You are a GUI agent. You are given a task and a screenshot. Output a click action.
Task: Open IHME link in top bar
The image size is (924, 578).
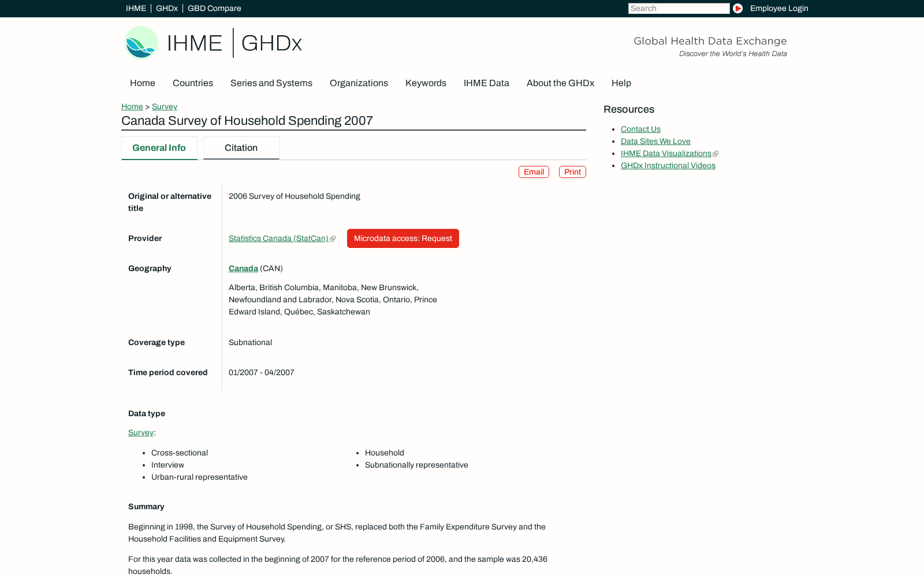(x=136, y=8)
